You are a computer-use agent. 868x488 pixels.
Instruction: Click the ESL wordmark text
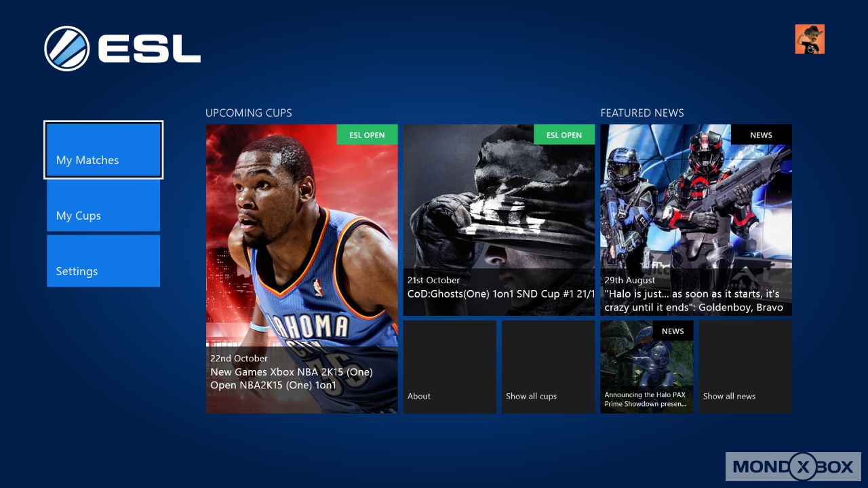tap(149, 49)
